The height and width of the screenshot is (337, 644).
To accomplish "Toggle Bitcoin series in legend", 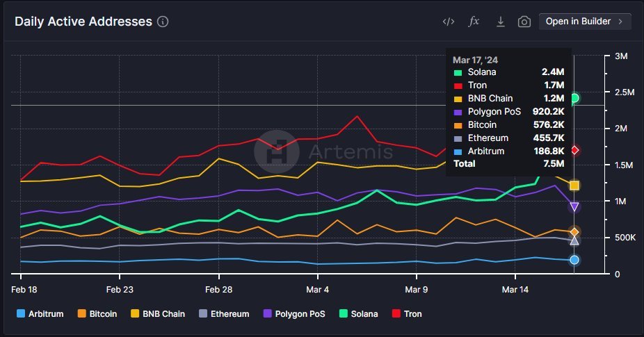I will 97,313.
